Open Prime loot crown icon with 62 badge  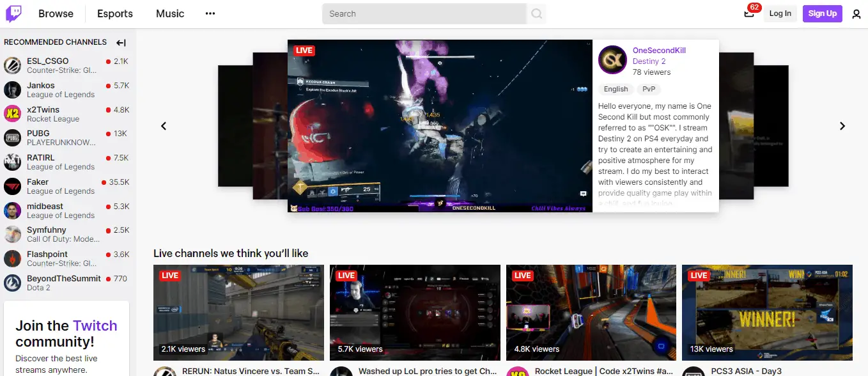coord(749,13)
